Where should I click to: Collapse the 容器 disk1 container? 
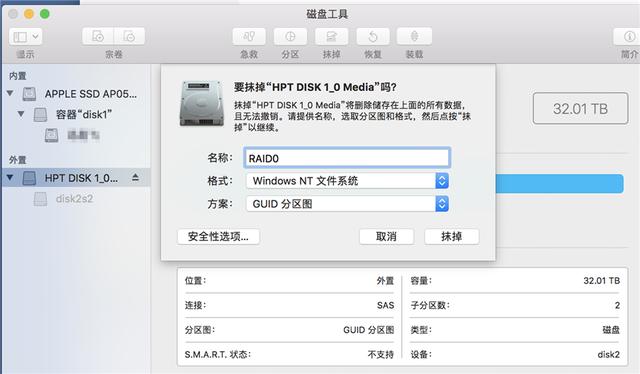[21, 114]
